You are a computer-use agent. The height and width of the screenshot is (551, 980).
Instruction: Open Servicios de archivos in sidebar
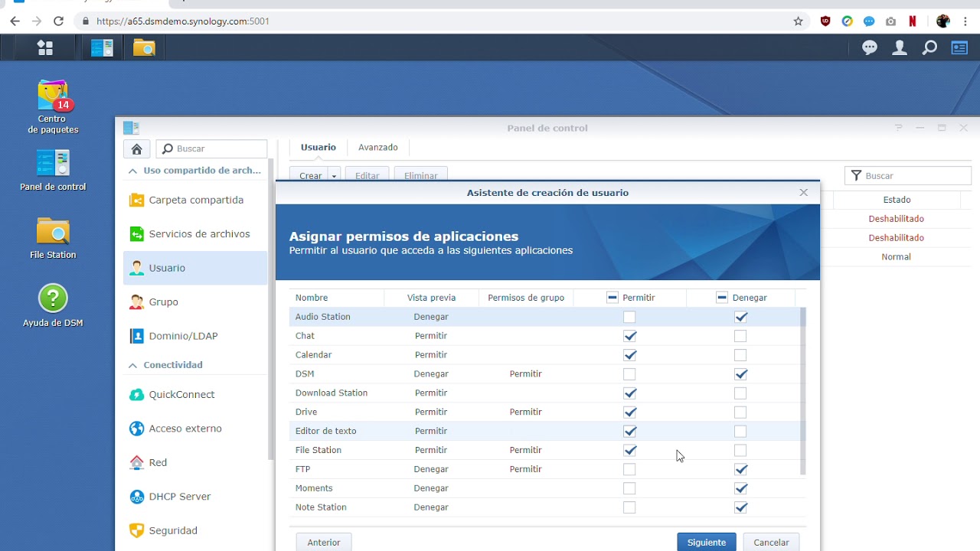(195, 233)
